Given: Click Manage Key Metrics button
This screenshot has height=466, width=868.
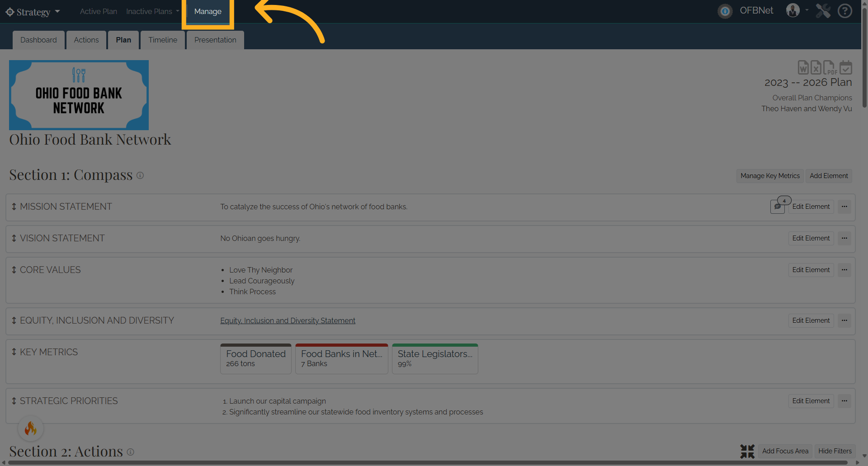Looking at the screenshot, I should (770, 176).
